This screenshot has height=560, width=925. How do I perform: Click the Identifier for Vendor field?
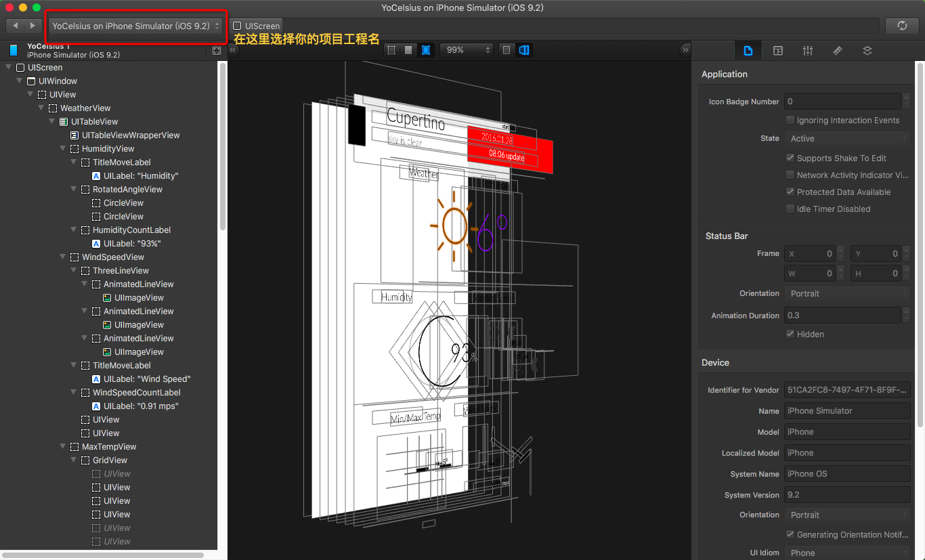point(847,391)
